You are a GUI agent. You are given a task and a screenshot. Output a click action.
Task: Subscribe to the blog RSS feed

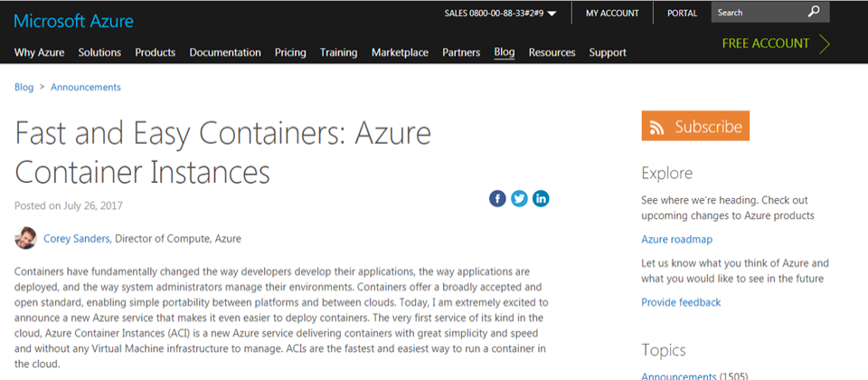[x=695, y=127]
